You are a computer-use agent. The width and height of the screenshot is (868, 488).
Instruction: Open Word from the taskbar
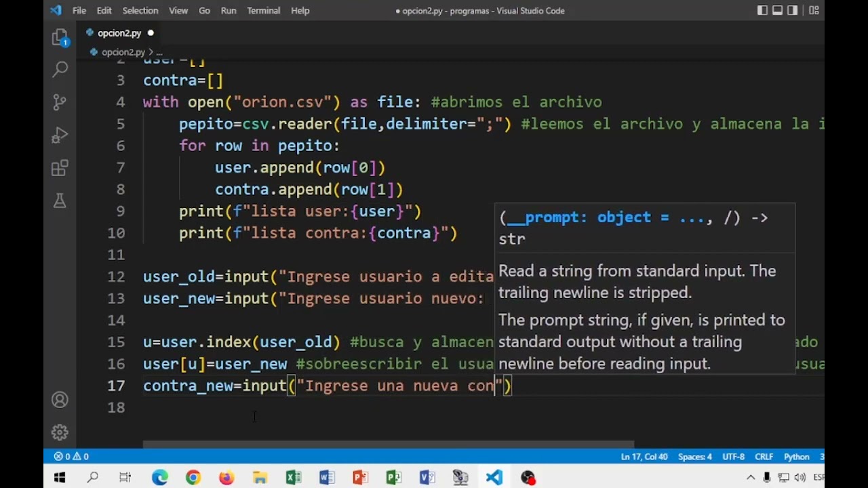[327, 478]
